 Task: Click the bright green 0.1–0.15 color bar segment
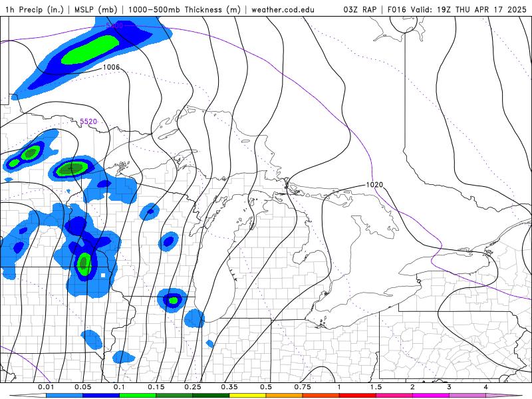pos(138,396)
